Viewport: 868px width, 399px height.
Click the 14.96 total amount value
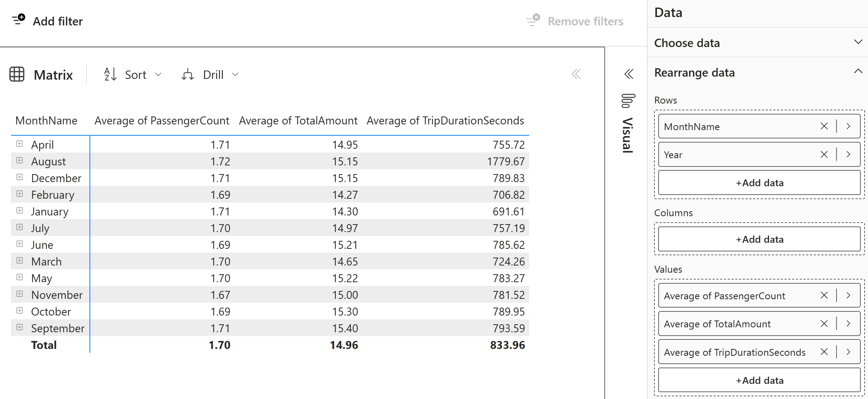[x=344, y=345]
